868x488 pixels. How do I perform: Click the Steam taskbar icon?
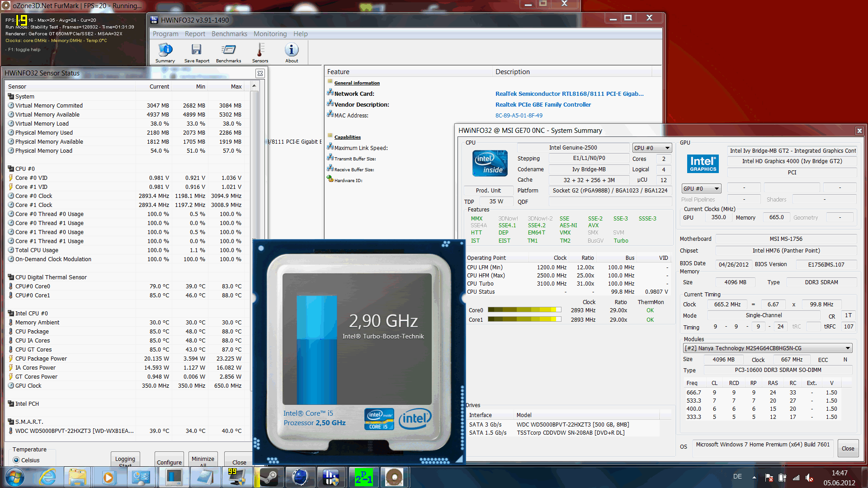(x=269, y=477)
